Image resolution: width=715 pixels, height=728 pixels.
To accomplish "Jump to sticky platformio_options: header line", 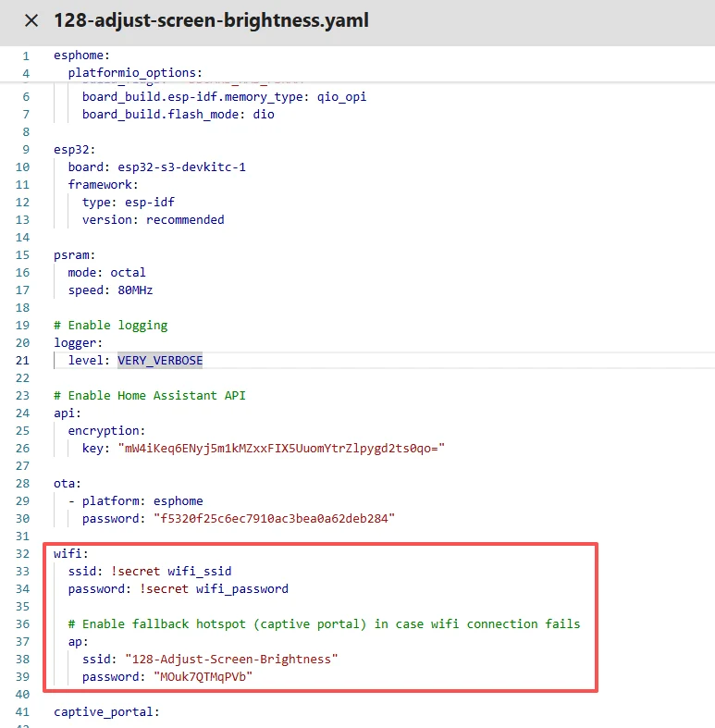I will 134,73.
